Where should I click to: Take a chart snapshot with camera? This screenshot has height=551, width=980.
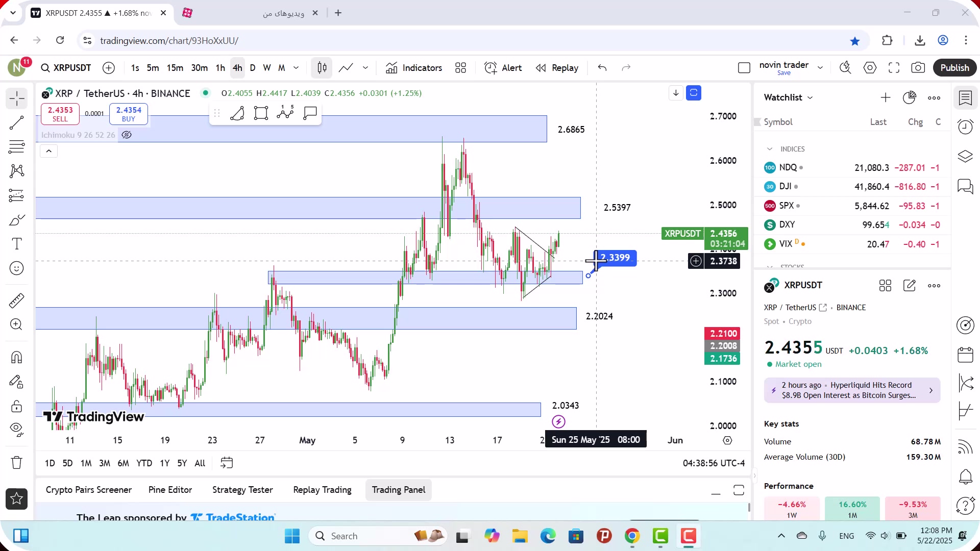point(918,68)
